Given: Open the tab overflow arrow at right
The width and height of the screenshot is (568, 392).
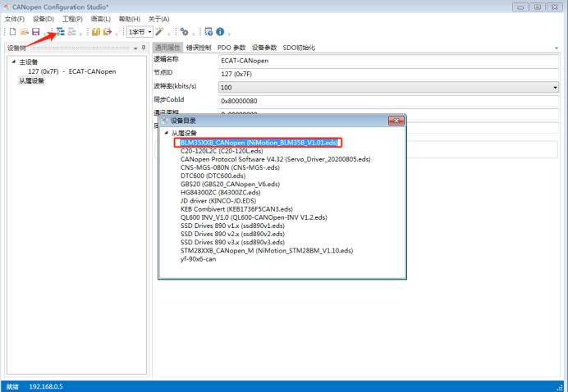Looking at the screenshot, I should (x=556, y=48).
